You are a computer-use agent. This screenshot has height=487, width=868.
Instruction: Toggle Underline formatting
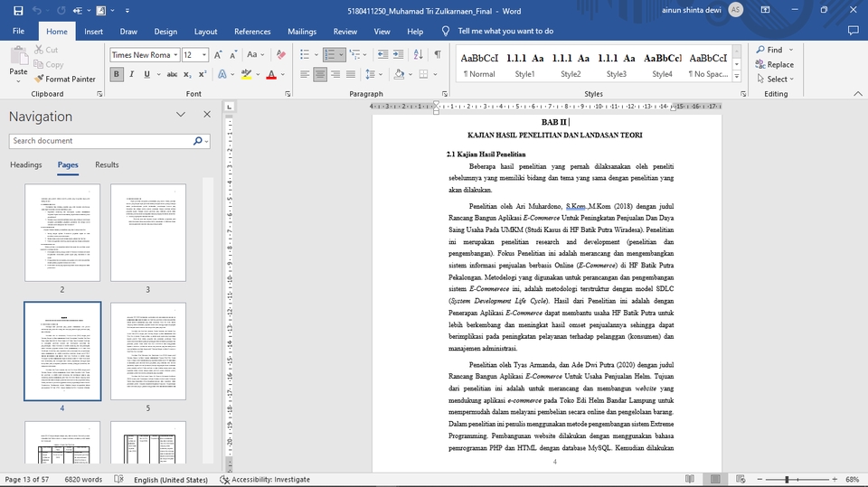(146, 74)
